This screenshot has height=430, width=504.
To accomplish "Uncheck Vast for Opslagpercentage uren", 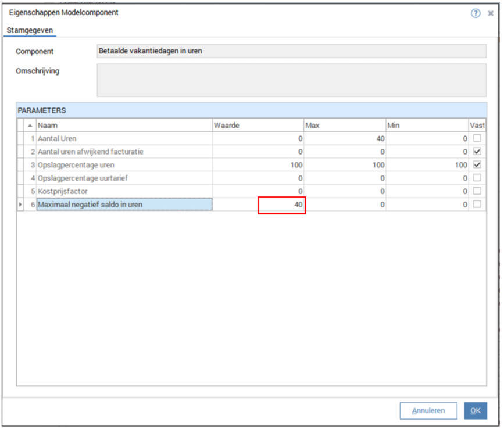I will 477,165.
